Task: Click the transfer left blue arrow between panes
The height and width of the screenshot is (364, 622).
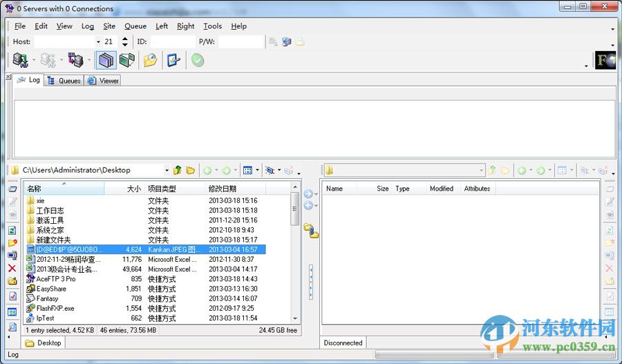Action: pos(308,205)
